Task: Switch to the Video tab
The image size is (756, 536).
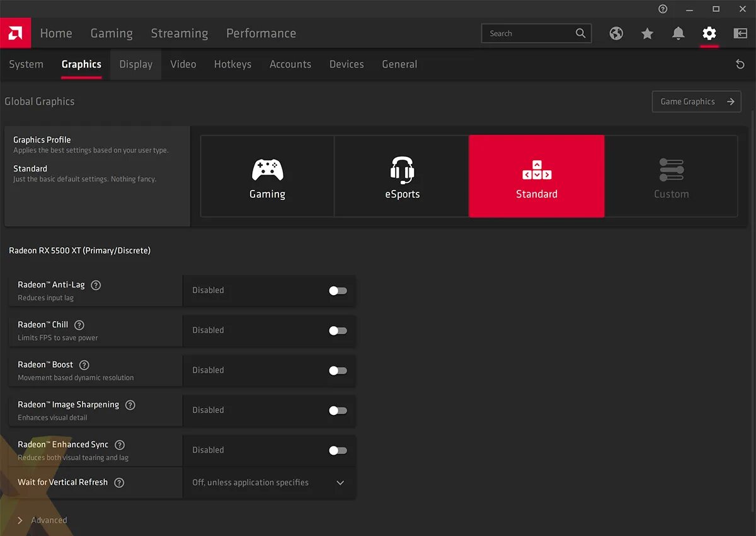Action: click(x=183, y=64)
